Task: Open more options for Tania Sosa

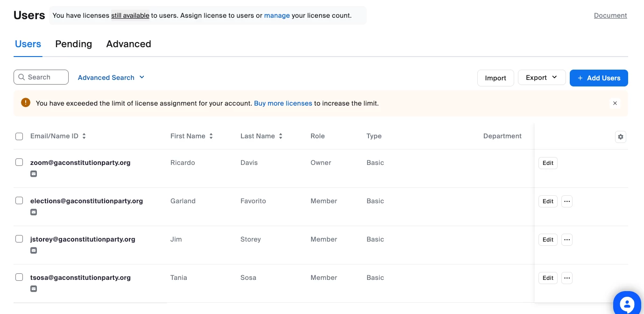Action: (566, 278)
